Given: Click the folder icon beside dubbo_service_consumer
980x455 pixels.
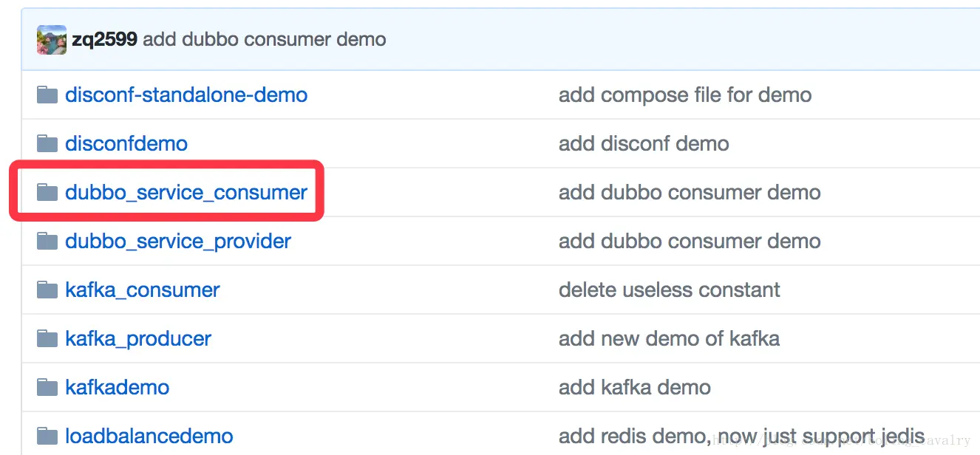Looking at the screenshot, I should 47,193.
